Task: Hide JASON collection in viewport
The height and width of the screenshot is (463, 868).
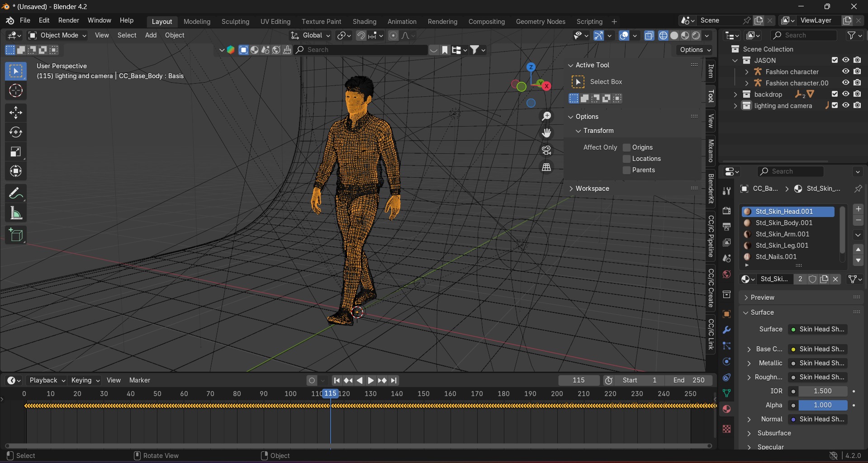Action: [845, 60]
